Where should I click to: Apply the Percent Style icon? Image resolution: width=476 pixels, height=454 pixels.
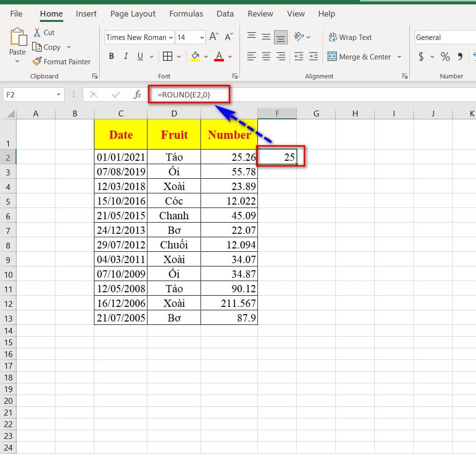pos(445,56)
